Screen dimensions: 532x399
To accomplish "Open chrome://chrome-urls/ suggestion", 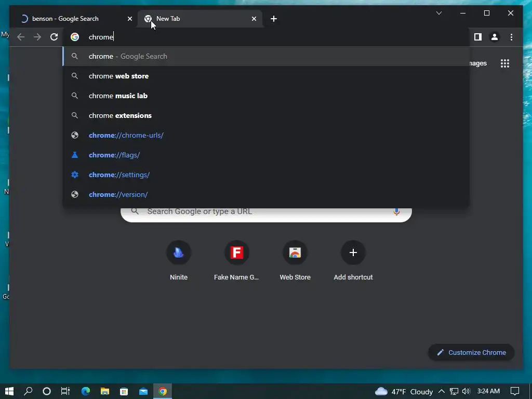I will [x=267, y=135].
